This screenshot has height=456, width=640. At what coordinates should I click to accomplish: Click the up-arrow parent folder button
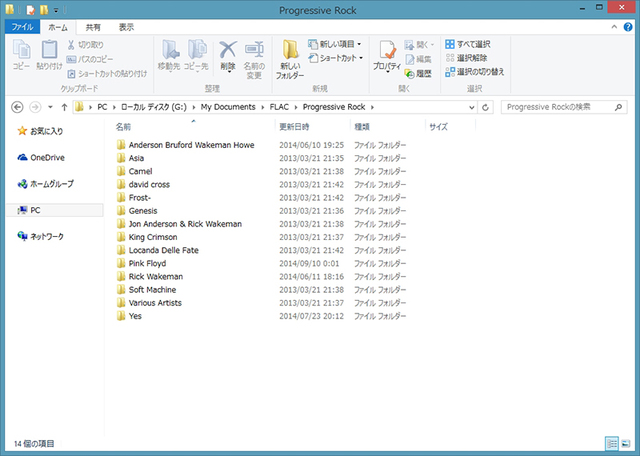(x=64, y=106)
